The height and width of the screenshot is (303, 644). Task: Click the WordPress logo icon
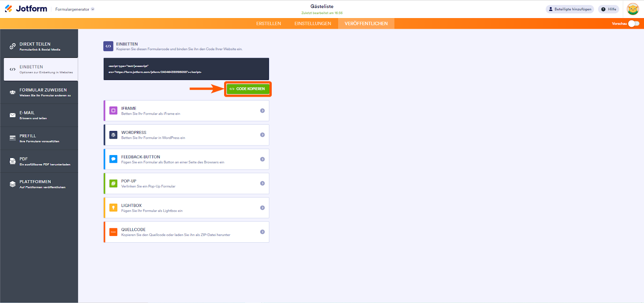point(114,135)
